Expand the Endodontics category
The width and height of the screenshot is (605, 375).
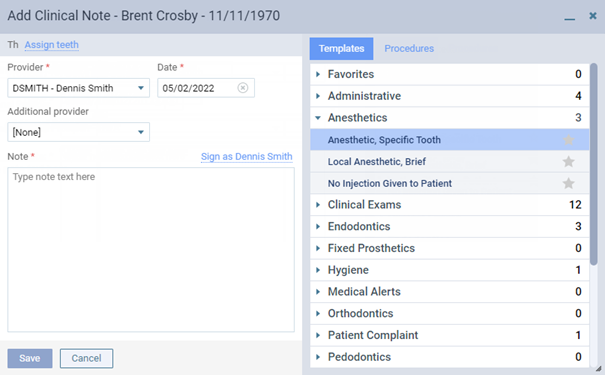pos(318,226)
